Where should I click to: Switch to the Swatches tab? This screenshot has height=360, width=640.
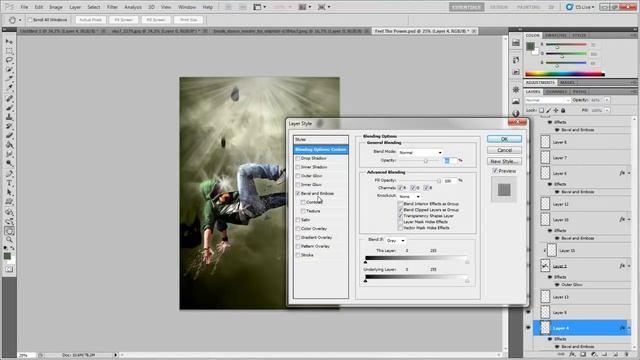point(556,36)
